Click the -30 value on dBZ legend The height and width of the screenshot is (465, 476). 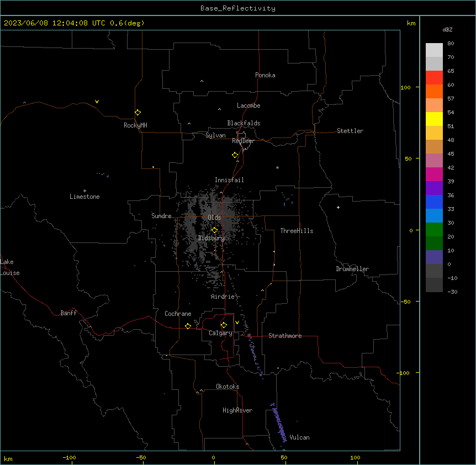click(x=452, y=292)
